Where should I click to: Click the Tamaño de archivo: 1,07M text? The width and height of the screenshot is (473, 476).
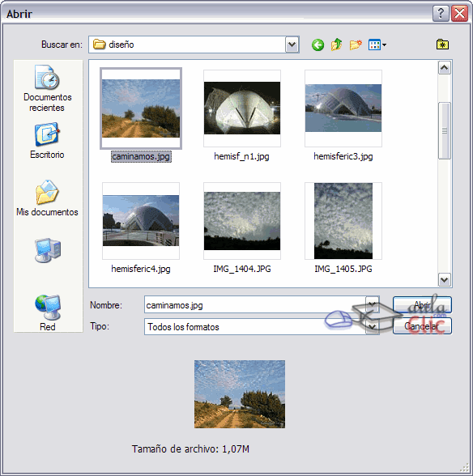click(190, 448)
